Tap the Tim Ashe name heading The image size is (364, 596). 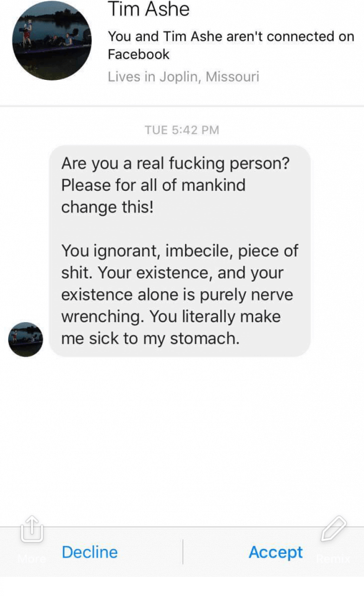tap(149, 9)
